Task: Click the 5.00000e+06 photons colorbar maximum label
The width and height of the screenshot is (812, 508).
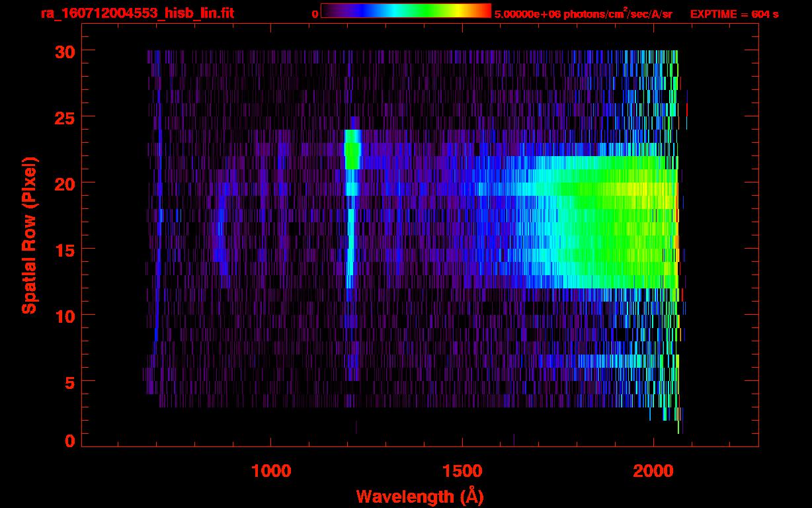Action: (583, 14)
